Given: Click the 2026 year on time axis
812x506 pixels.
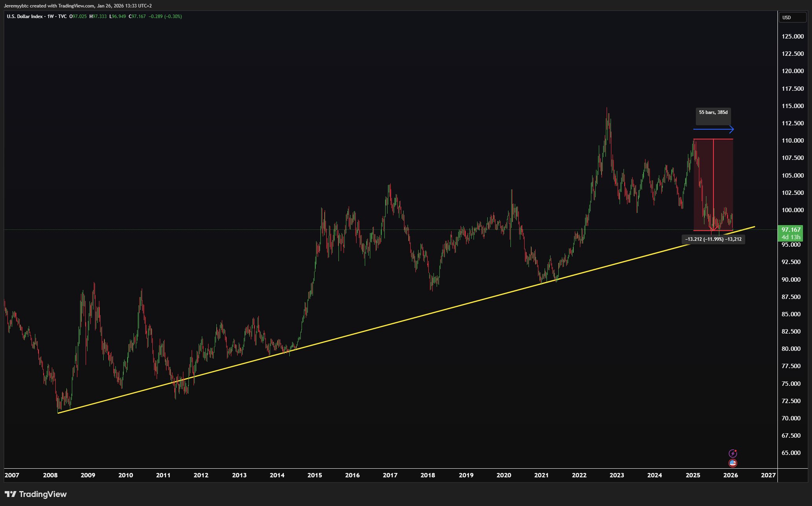Looking at the screenshot, I should [x=730, y=475].
